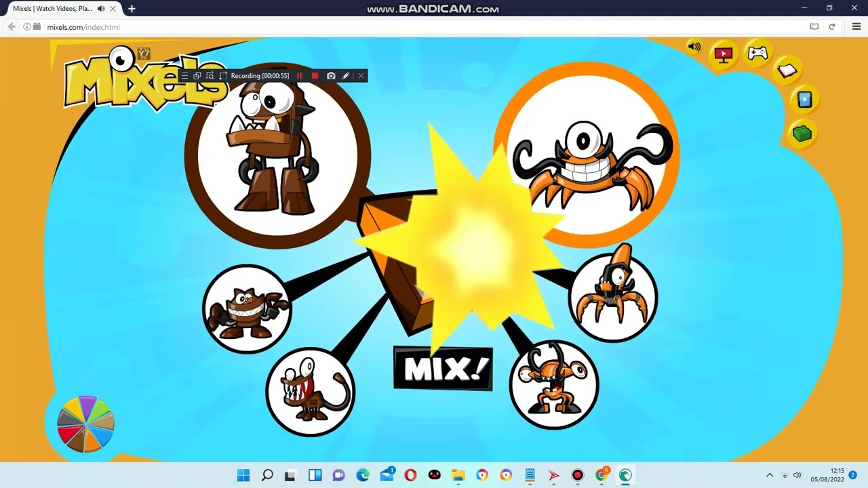
Task: Select the large orange one-eyed Mixel circle
Action: (x=587, y=155)
